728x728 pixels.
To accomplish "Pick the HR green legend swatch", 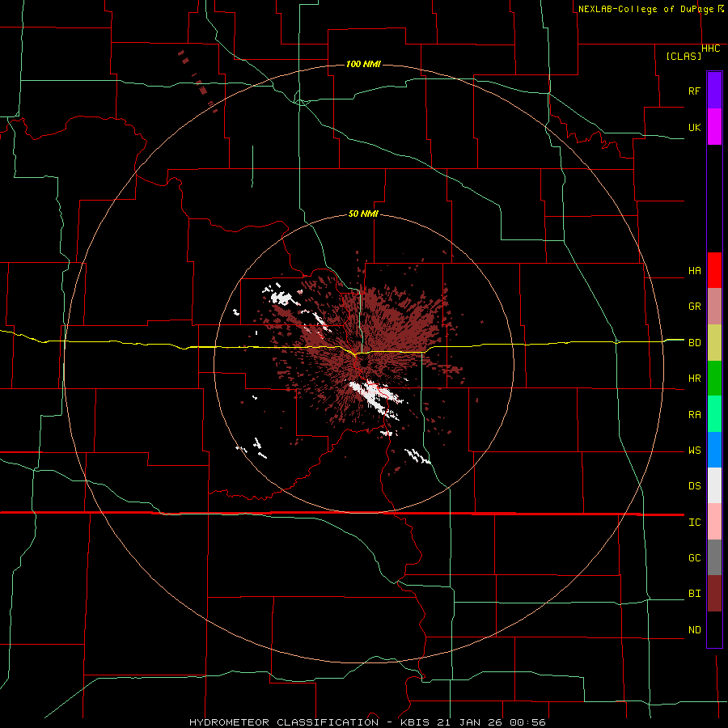I will tap(714, 379).
